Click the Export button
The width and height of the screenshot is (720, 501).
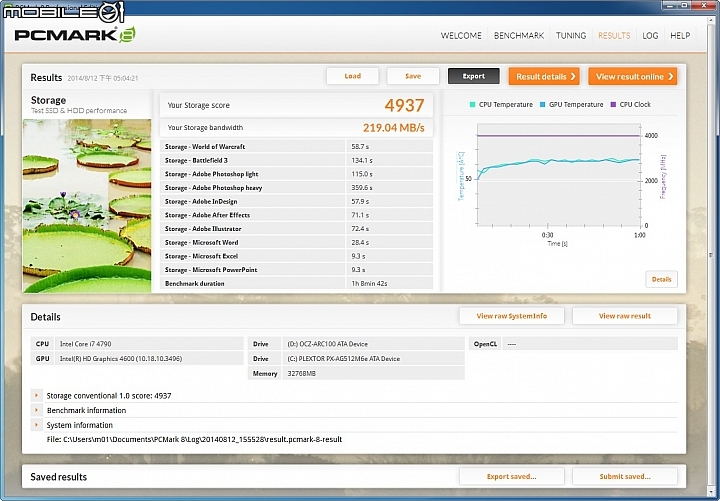(473, 76)
